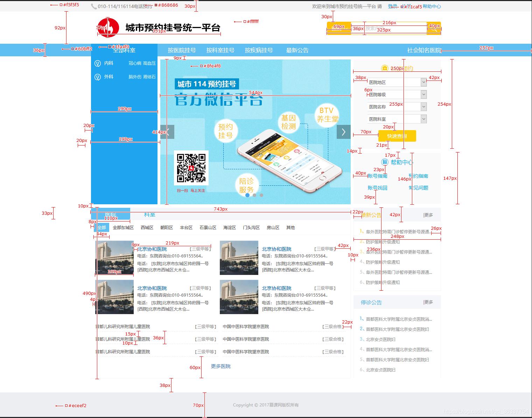This screenshot has width=532, height=418.
Task: Filter hospitals by 其他
Action: pos(290,227)
